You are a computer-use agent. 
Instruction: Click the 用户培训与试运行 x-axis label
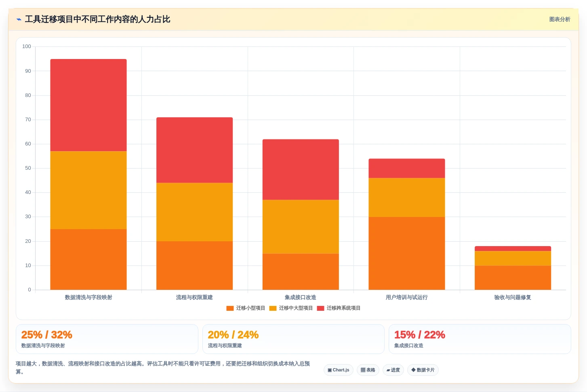(407, 297)
